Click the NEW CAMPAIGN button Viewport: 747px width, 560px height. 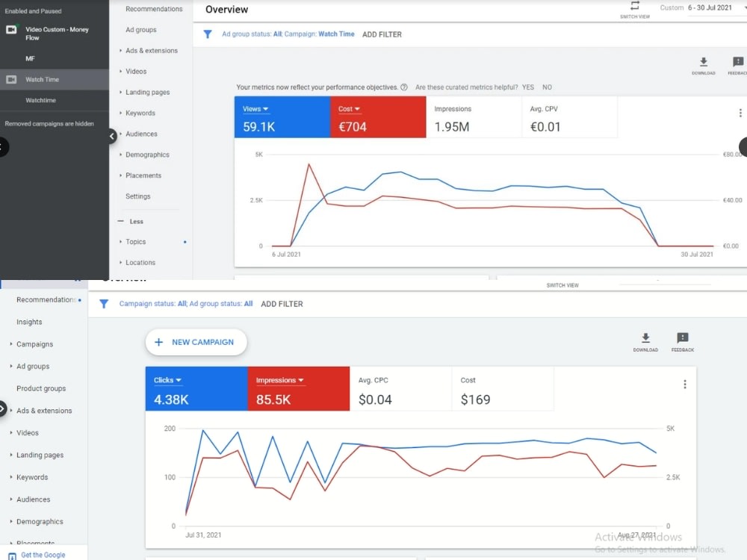coord(196,342)
